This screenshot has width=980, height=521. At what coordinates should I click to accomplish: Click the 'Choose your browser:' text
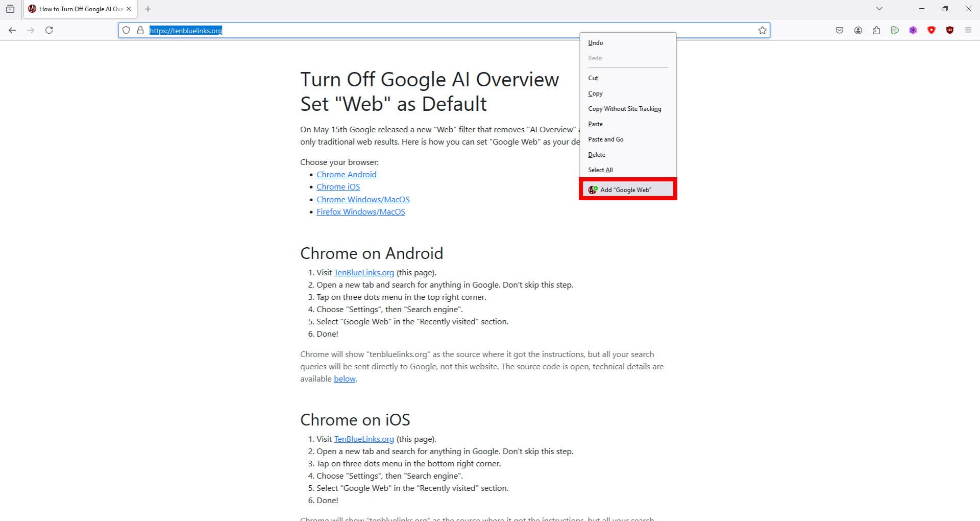339,162
